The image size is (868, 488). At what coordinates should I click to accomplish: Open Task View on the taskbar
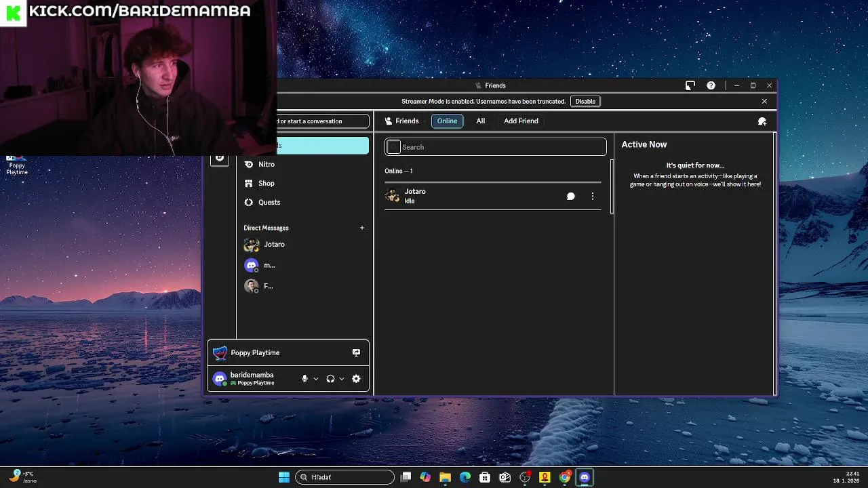406,477
